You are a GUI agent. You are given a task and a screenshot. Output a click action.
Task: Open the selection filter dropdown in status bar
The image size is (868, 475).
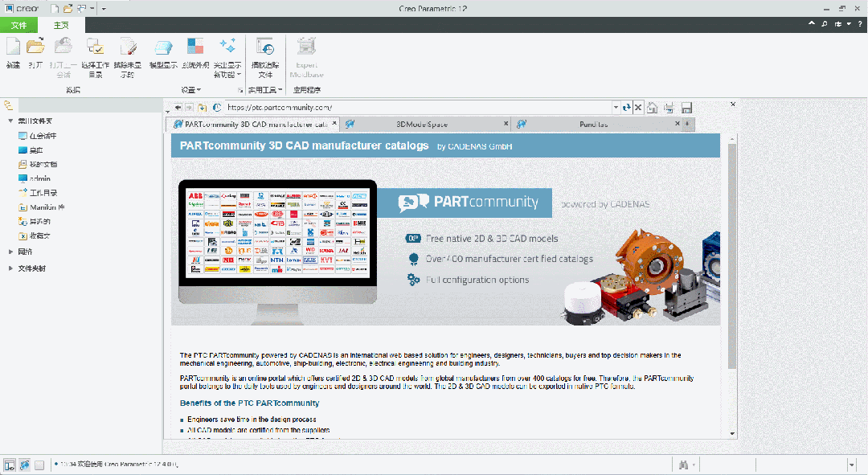tap(851, 465)
